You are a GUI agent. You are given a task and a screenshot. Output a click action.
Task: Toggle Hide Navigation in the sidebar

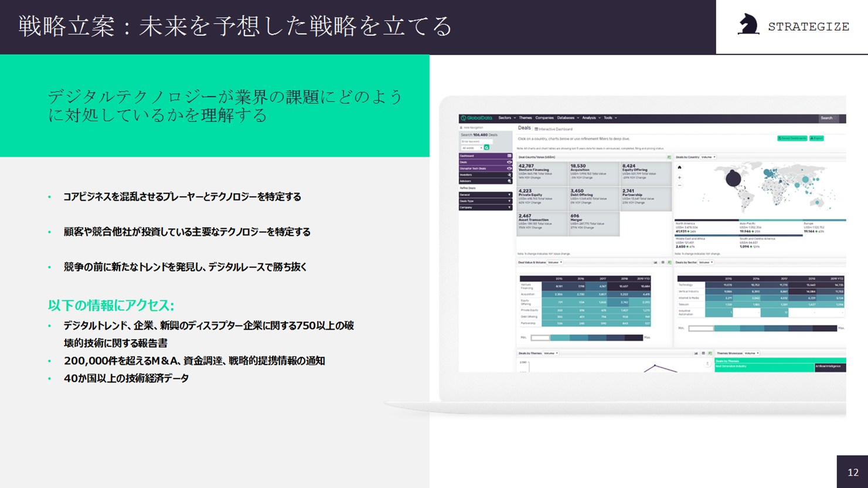coord(472,127)
